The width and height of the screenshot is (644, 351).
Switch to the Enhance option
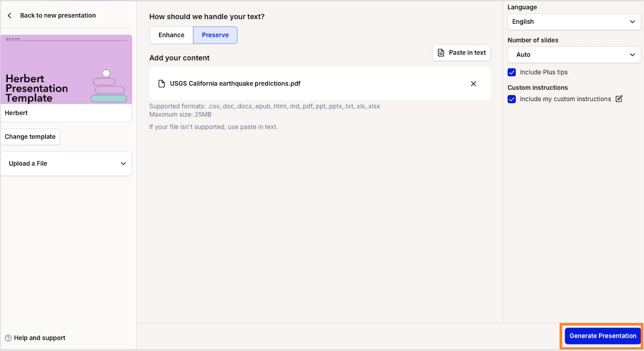click(x=171, y=35)
